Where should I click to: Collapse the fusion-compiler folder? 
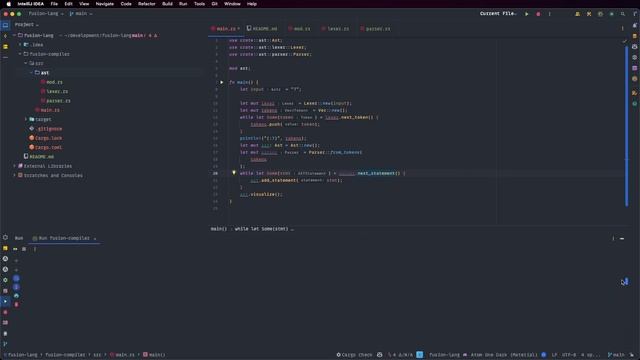pyautogui.click(x=20, y=54)
